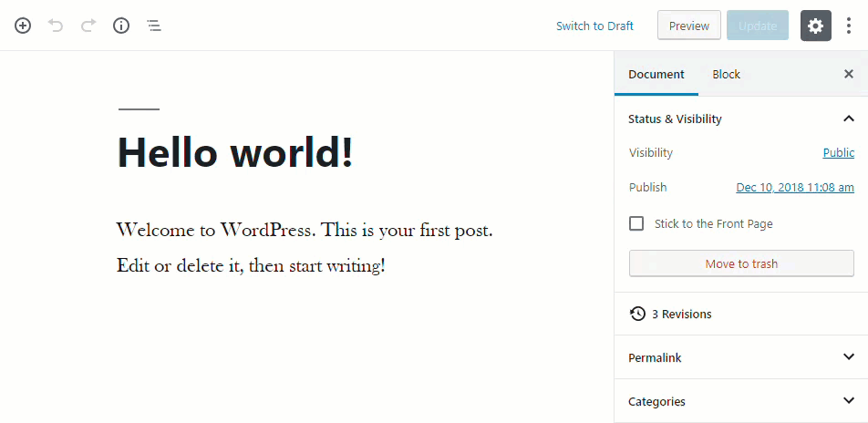Redo the last undone change
The height and width of the screenshot is (423, 868).
88,26
